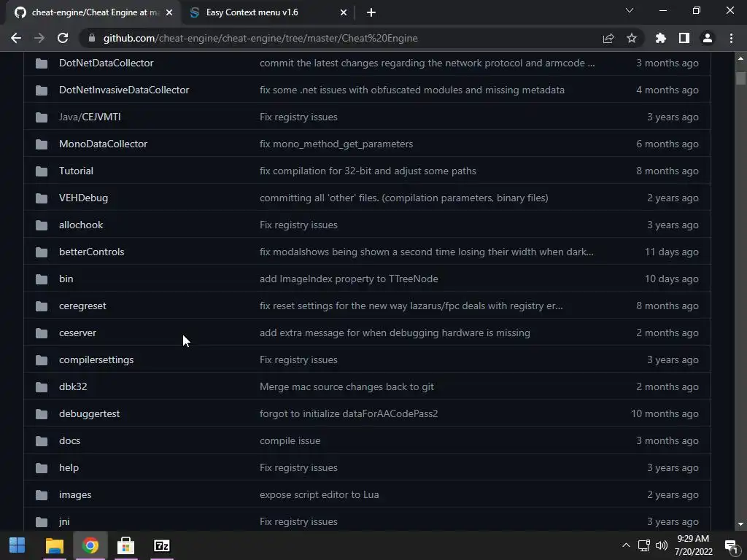Click the '11 days ago' timestamp for betterControls
The width and height of the screenshot is (747, 560).
pyautogui.click(x=672, y=252)
